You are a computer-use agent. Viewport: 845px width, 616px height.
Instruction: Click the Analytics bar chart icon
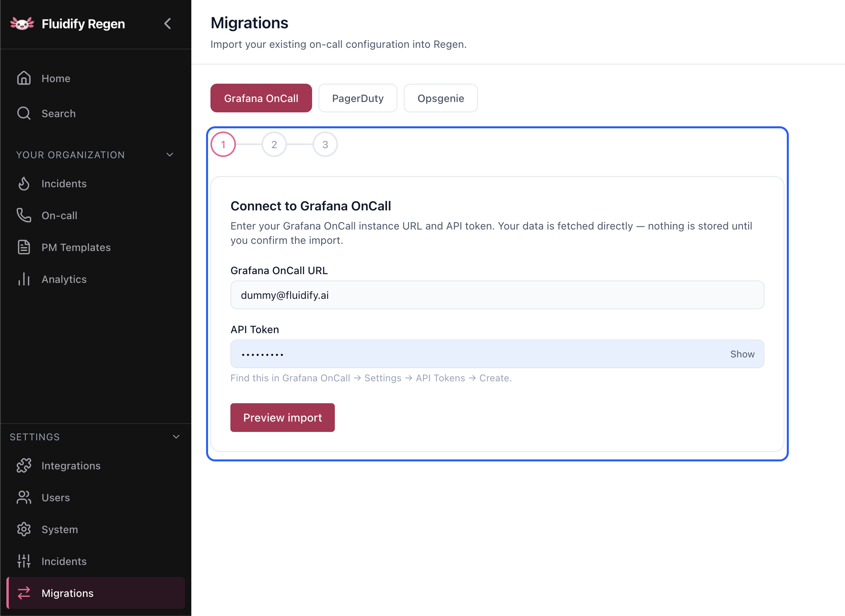click(x=24, y=279)
